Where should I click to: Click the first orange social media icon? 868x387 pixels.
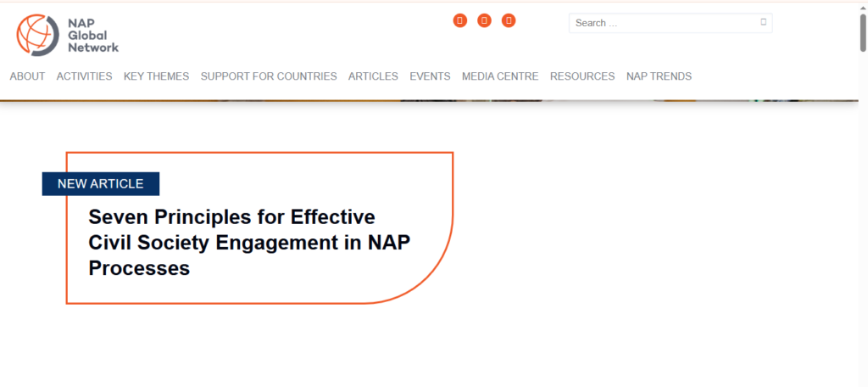pyautogui.click(x=460, y=20)
